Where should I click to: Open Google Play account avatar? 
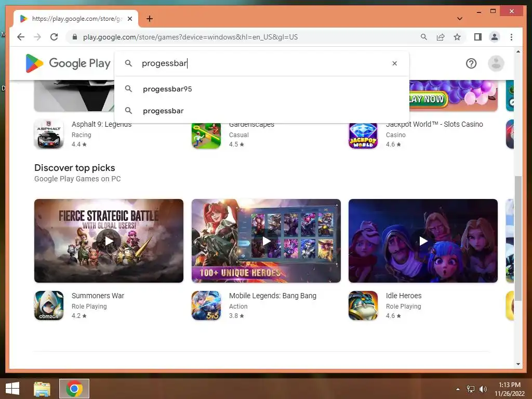[x=496, y=63]
